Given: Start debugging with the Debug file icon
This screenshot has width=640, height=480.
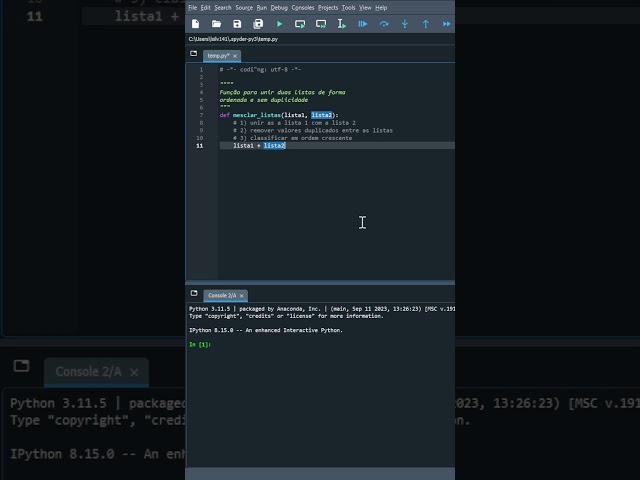Looking at the screenshot, I should 362,24.
